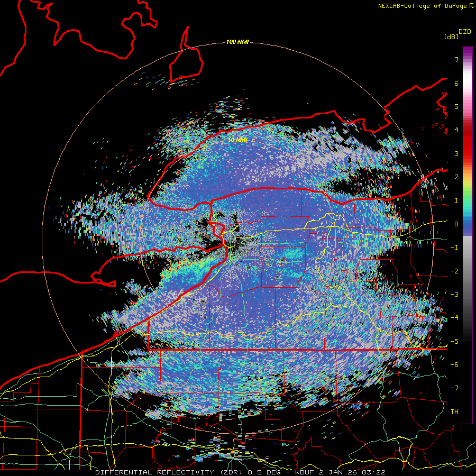The height and width of the screenshot is (476, 476).
Task: Click the DZD product label
Action: click(x=465, y=32)
